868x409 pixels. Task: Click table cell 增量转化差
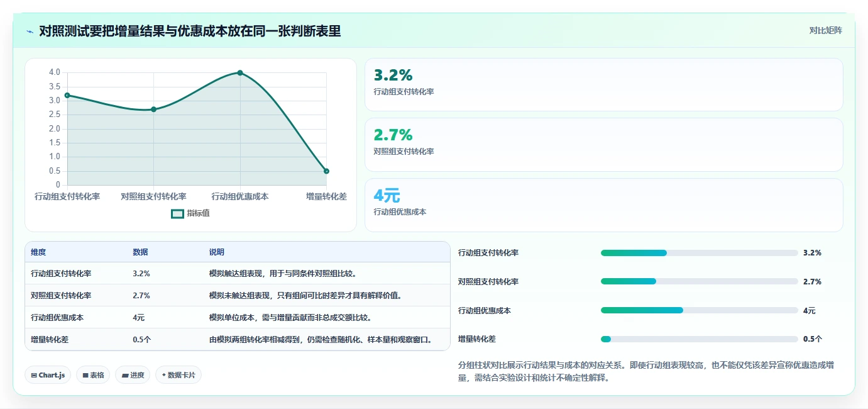tap(50, 340)
